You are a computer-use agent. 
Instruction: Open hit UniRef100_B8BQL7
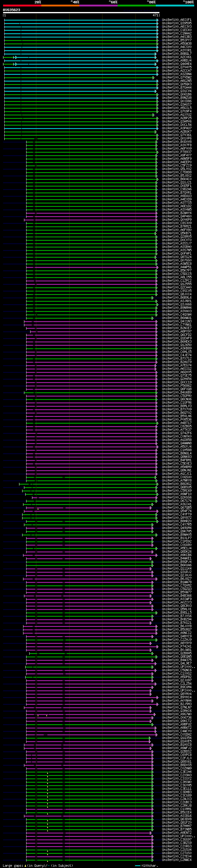pyautogui.click(x=176, y=54)
